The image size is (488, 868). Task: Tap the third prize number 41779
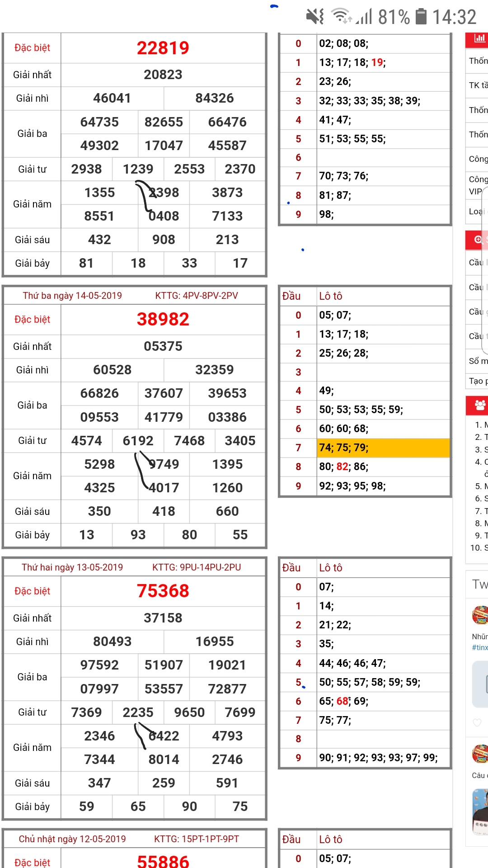pyautogui.click(x=164, y=417)
